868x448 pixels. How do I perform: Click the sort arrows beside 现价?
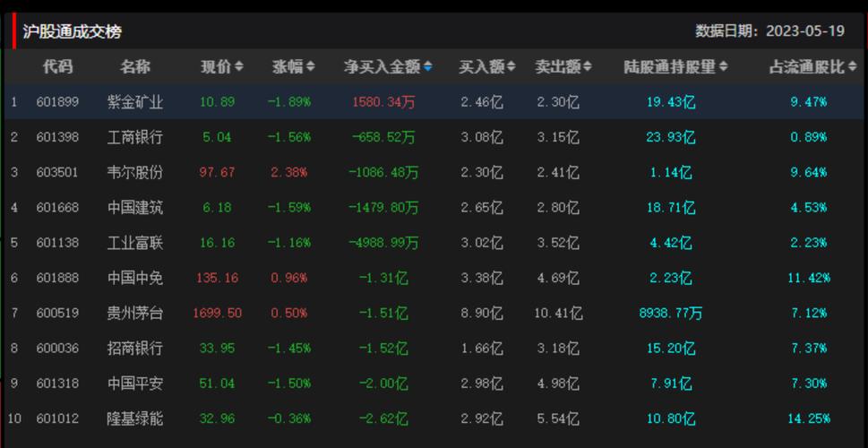(238, 67)
